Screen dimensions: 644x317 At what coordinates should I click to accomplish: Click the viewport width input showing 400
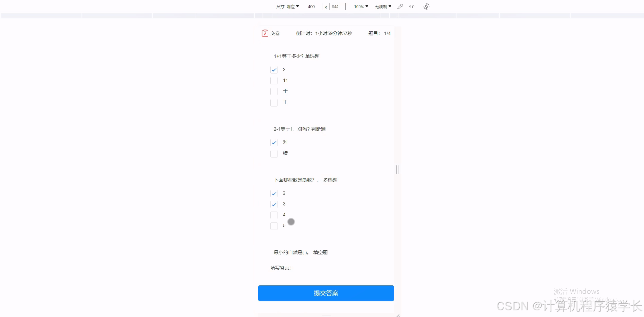313,6
